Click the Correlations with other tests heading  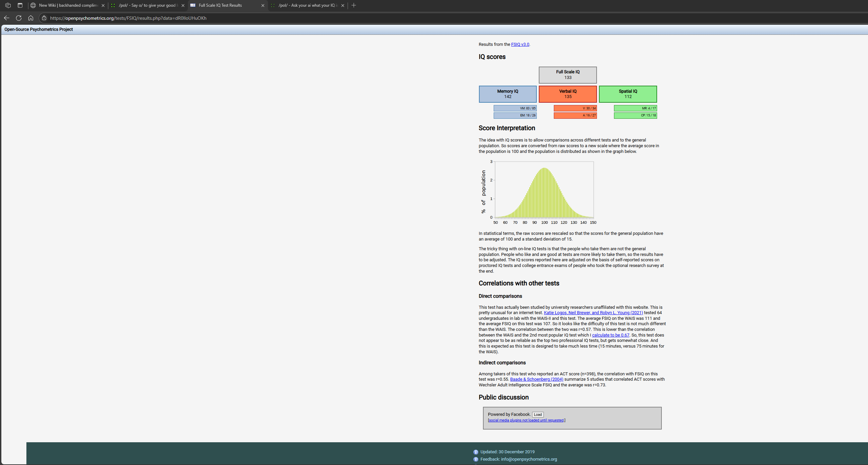click(519, 283)
